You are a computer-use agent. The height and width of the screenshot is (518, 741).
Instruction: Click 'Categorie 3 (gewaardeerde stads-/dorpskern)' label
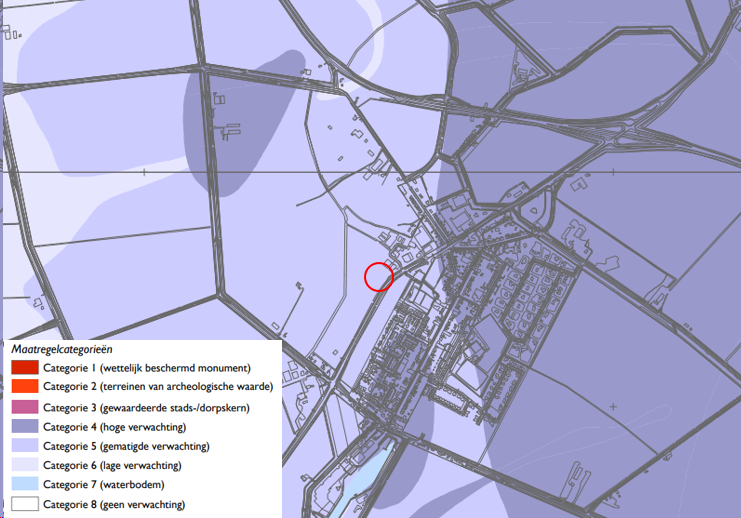146,407
